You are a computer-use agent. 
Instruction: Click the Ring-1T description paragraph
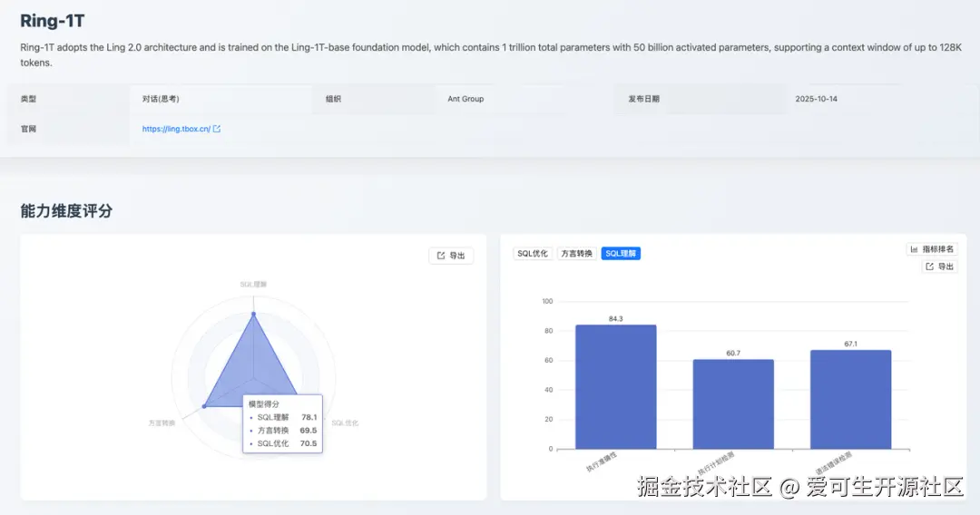[x=491, y=55]
